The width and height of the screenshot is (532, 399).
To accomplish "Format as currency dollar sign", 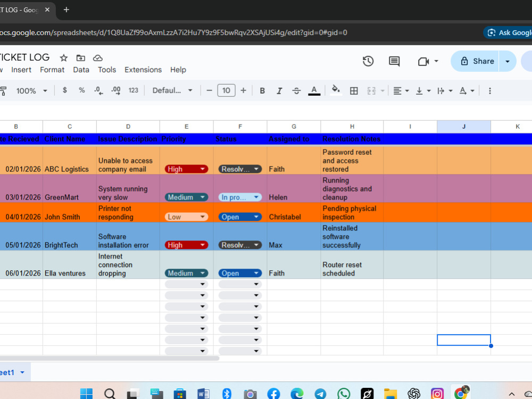I will [65, 90].
